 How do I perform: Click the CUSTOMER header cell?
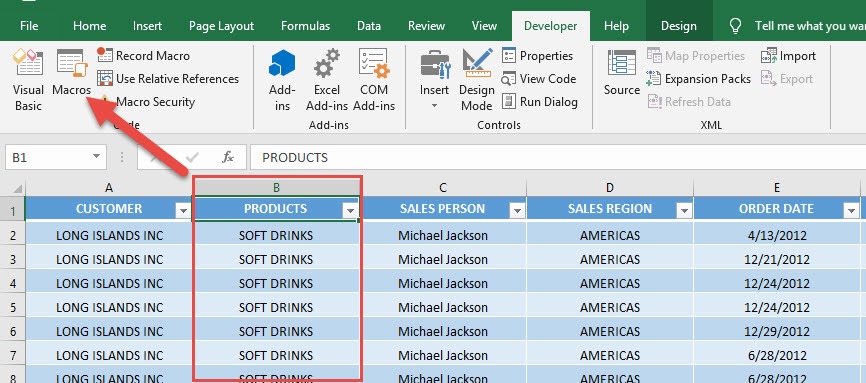[x=109, y=209]
